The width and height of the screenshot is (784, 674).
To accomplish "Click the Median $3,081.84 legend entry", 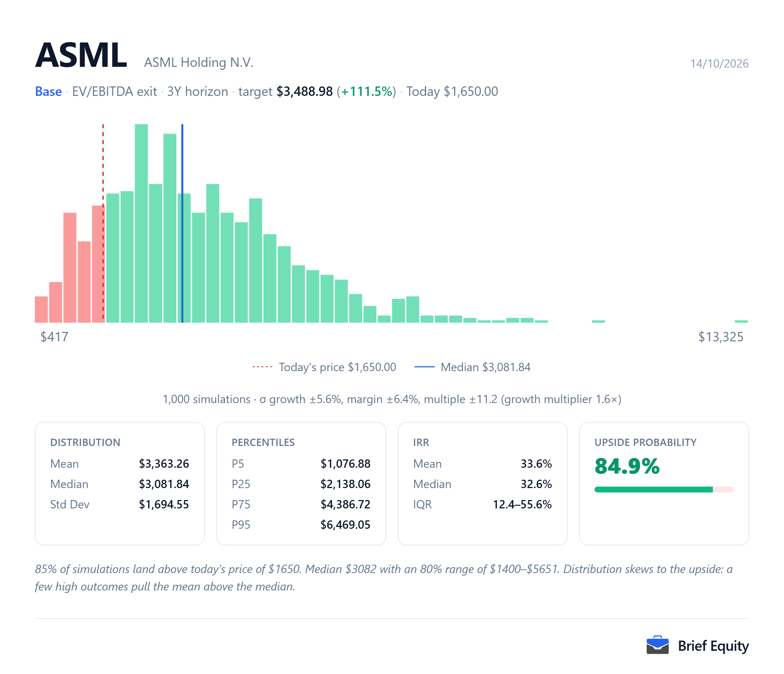I will coord(472,367).
